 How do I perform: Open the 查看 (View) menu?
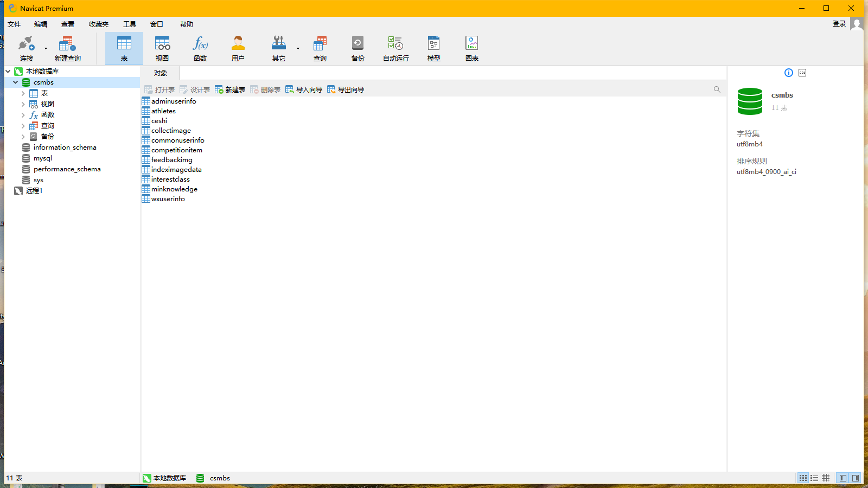tap(68, 24)
